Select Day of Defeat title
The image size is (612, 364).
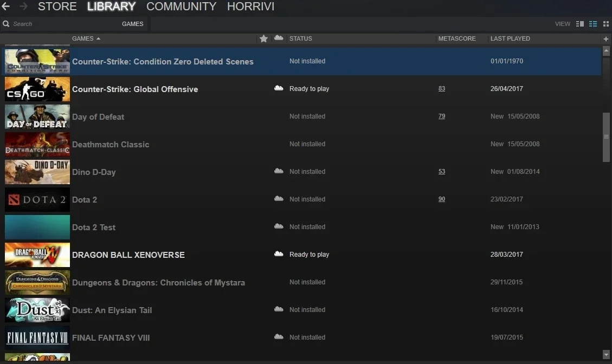(98, 117)
